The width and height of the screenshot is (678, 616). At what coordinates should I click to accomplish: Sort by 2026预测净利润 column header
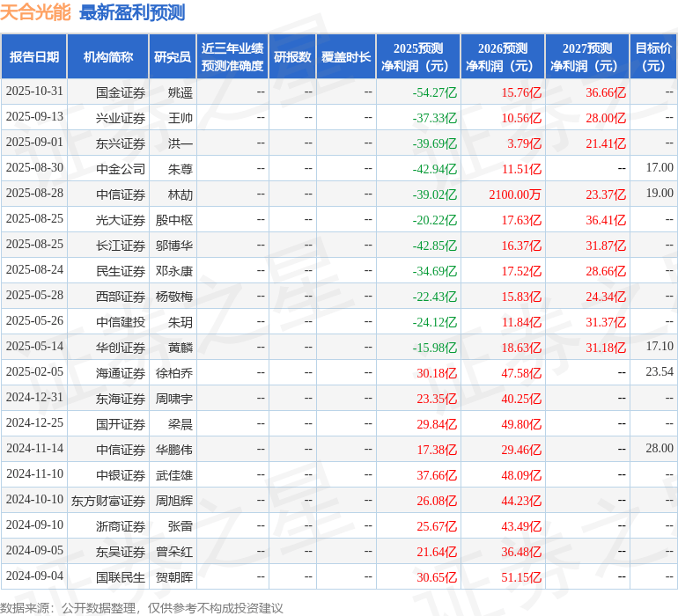click(503, 57)
